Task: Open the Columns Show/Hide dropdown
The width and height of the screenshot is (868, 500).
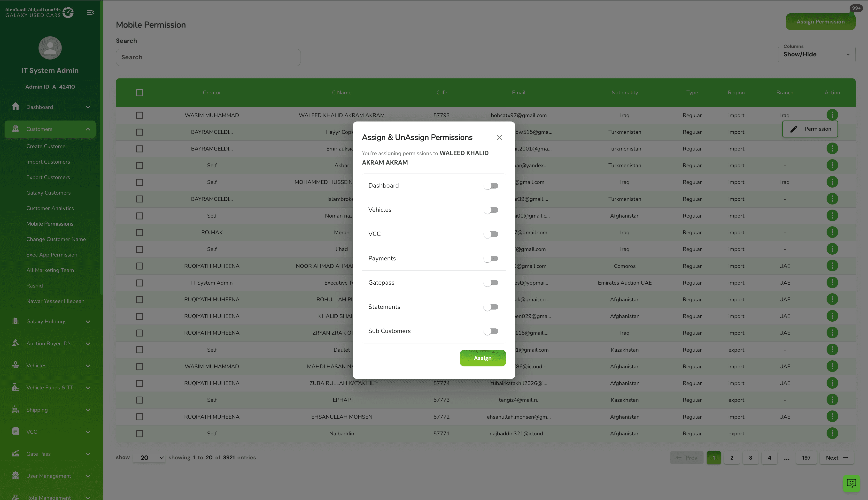Action: pyautogui.click(x=816, y=55)
